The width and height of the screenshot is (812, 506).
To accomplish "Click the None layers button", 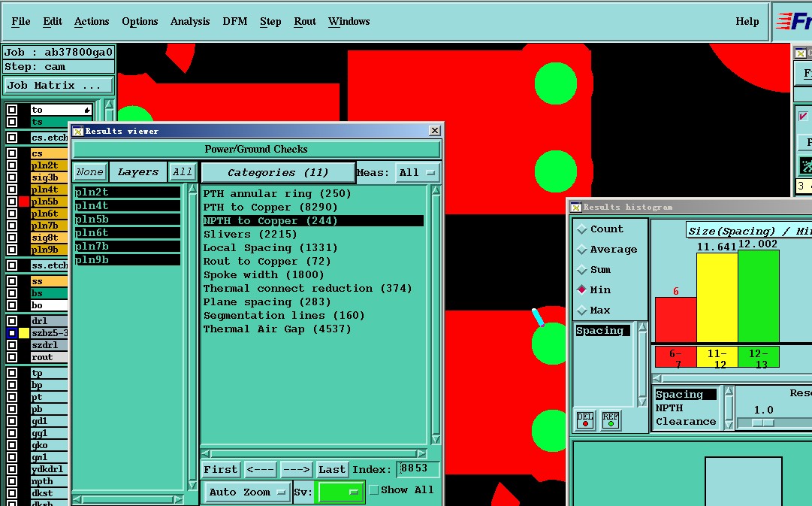I will click(90, 172).
